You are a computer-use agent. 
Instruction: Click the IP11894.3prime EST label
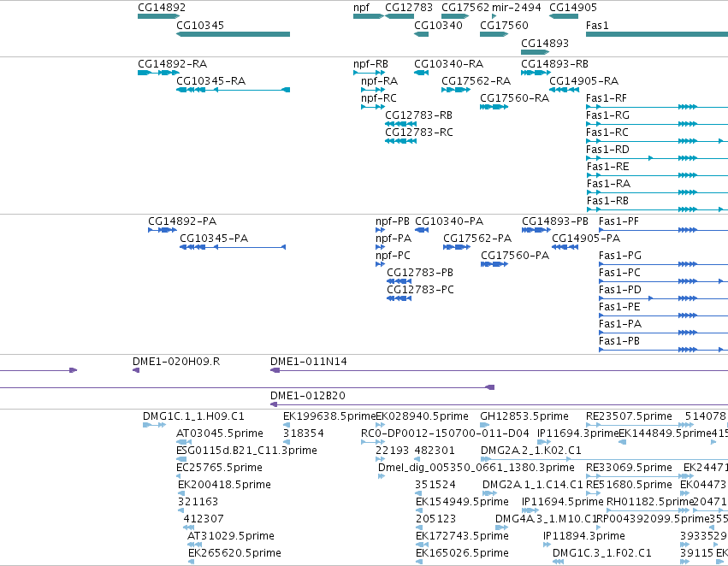point(584,536)
